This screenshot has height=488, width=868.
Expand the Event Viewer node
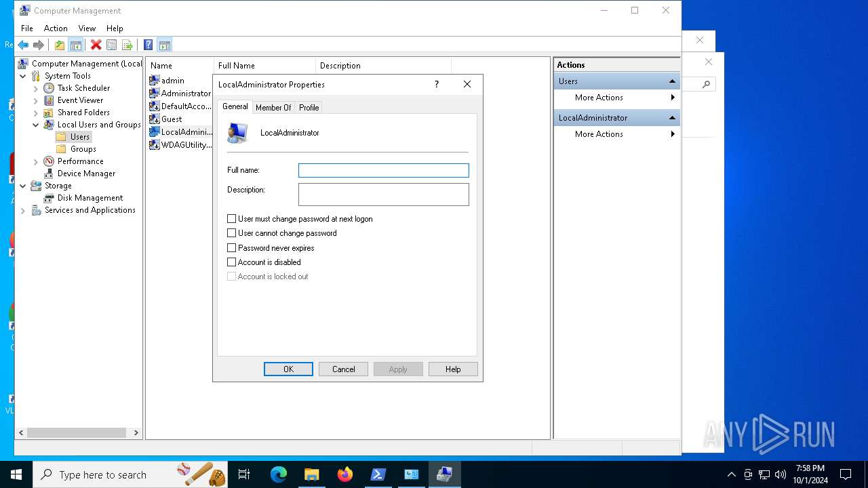point(36,100)
